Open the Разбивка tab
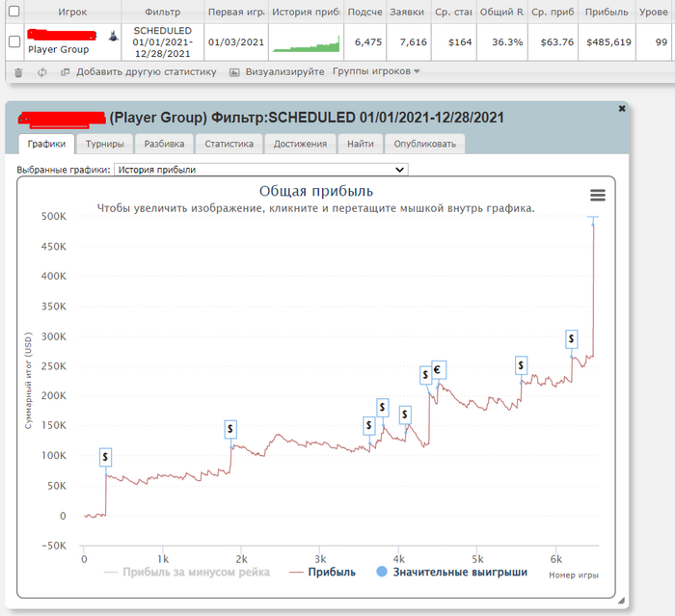This screenshot has height=616, width=675. pyautogui.click(x=164, y=144)
